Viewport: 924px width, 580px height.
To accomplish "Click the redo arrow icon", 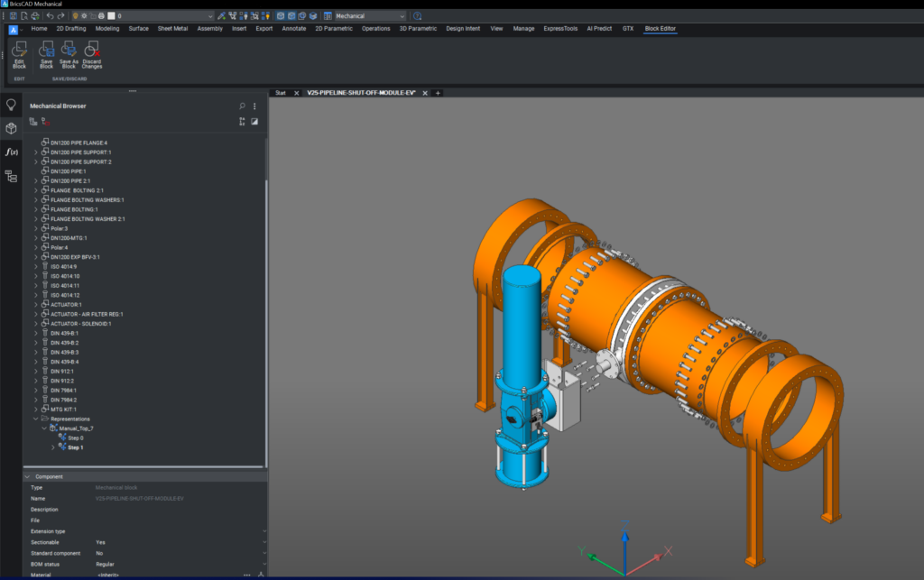I will click(x=60, y=16).
